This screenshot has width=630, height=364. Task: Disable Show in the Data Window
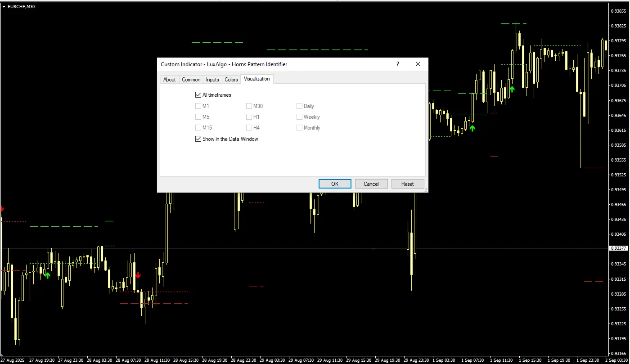tap(198, 139)
